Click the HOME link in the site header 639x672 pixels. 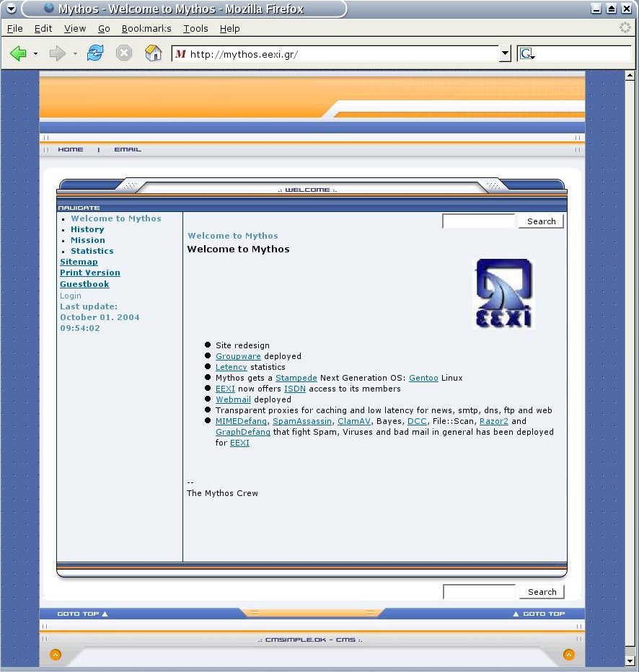[x=71, y=149]
